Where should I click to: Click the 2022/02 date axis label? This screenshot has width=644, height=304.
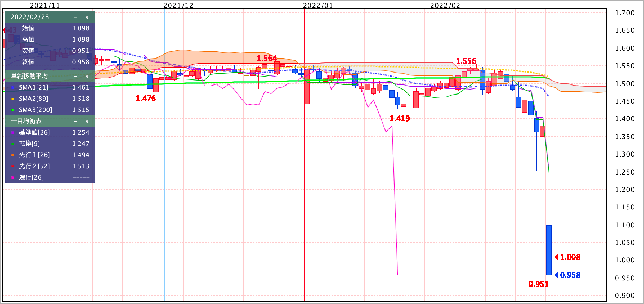click(x=445, y=5)
